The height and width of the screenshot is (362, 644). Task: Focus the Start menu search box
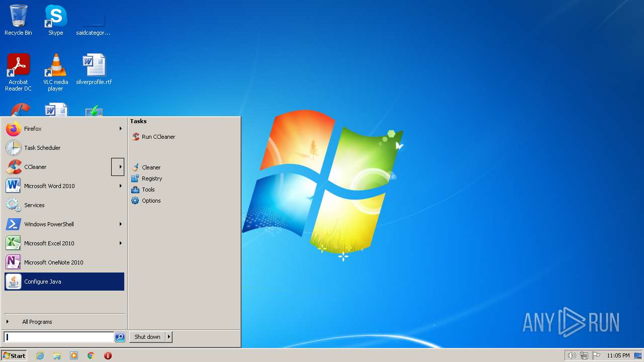(x=59, y=337)
